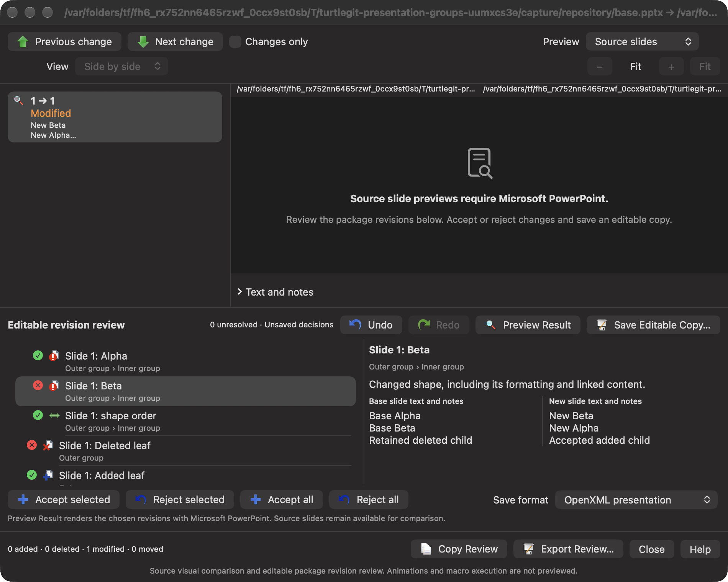Select the Slide 1: shape order revision row
The image size is (728, 582).
pos(185,421)
